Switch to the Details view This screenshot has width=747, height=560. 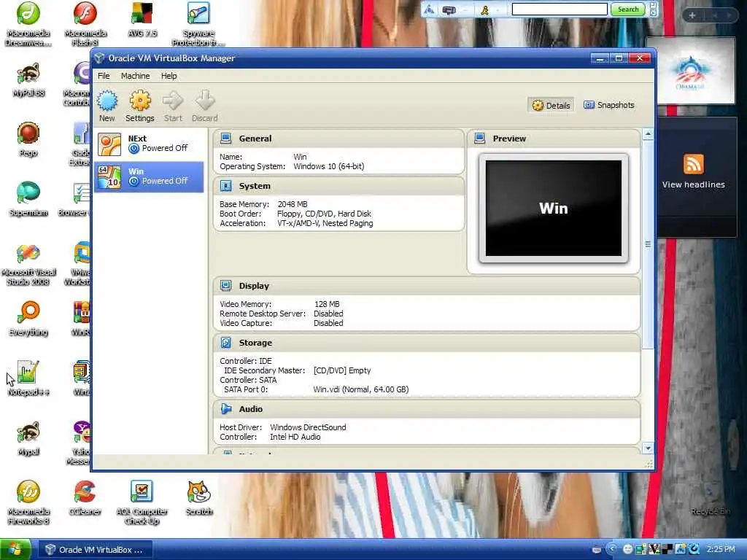(551, 105)
